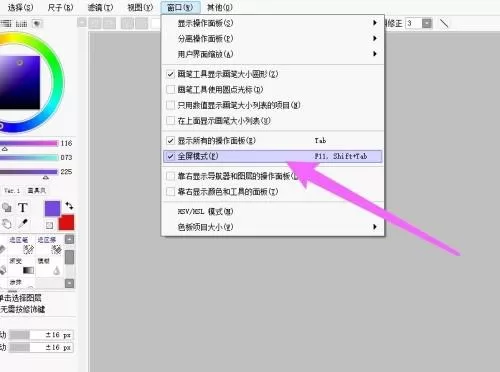The height and width of the screenshot is (372, 500).
Task: Select the Text tool T icon
Action: click(x=22, y=208)
